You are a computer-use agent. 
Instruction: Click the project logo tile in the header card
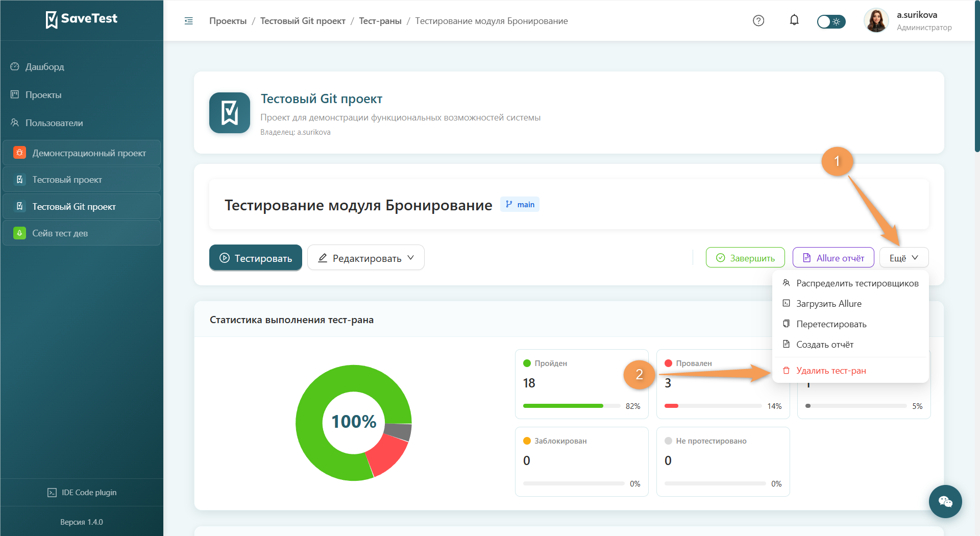point(230,113)
